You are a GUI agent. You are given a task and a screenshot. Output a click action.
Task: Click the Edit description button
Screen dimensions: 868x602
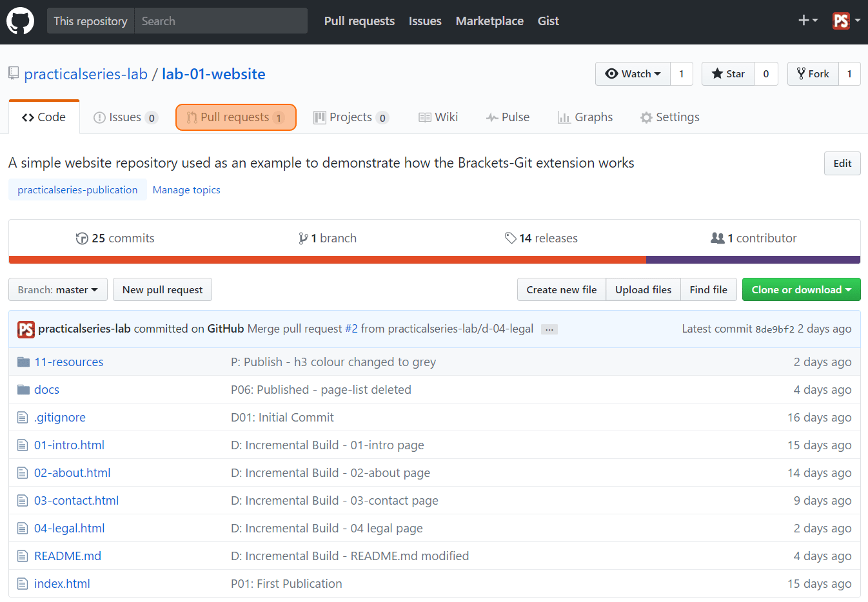(842, 164)
